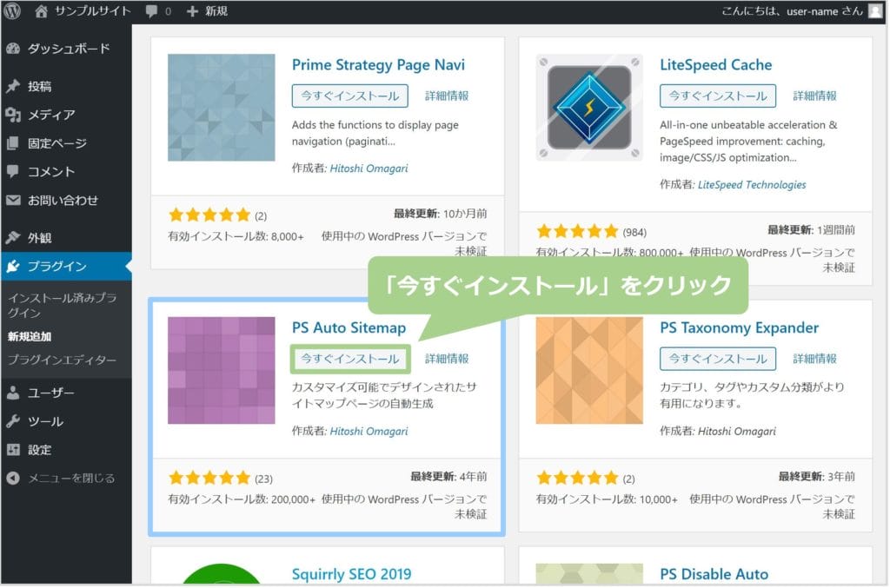Open the user-name greeting menu
This screenshot has width=890, height=588.
coord(792,11)
